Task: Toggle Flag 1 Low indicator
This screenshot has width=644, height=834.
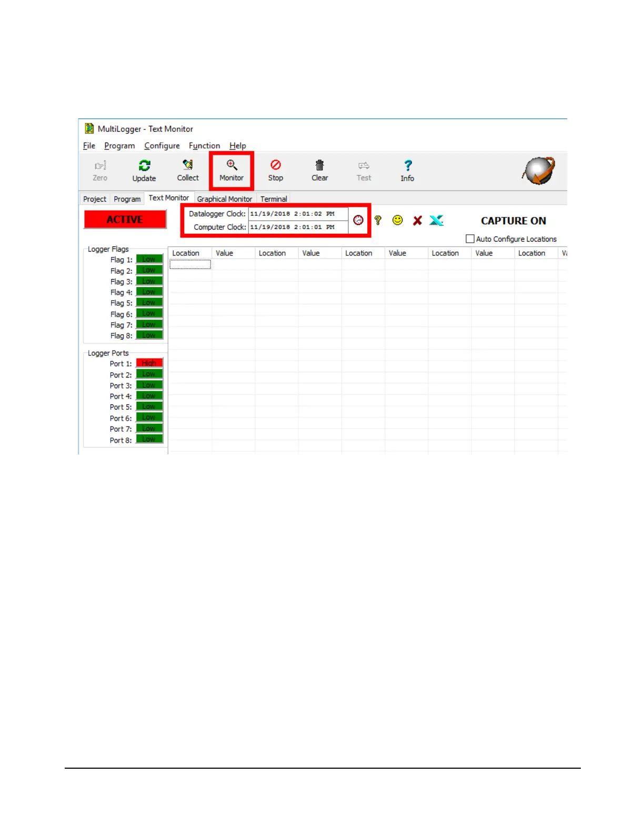Action: tap(149, 259)
